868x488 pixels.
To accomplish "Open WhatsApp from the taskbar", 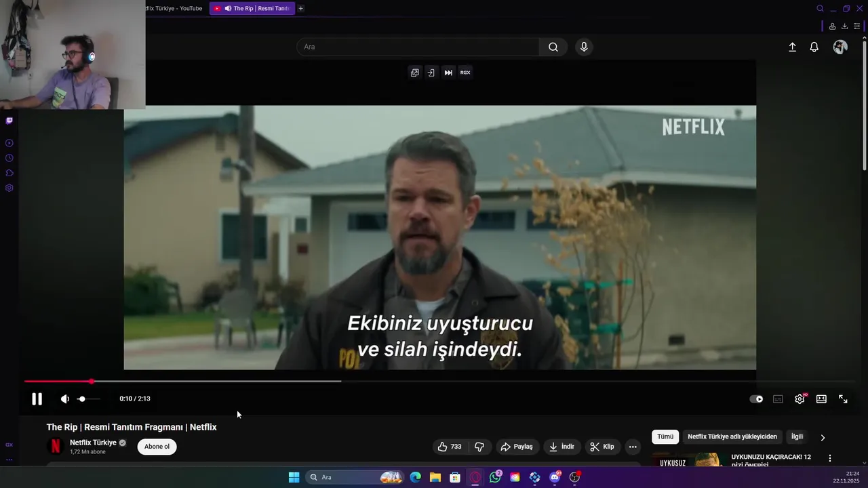I will 496,477.
